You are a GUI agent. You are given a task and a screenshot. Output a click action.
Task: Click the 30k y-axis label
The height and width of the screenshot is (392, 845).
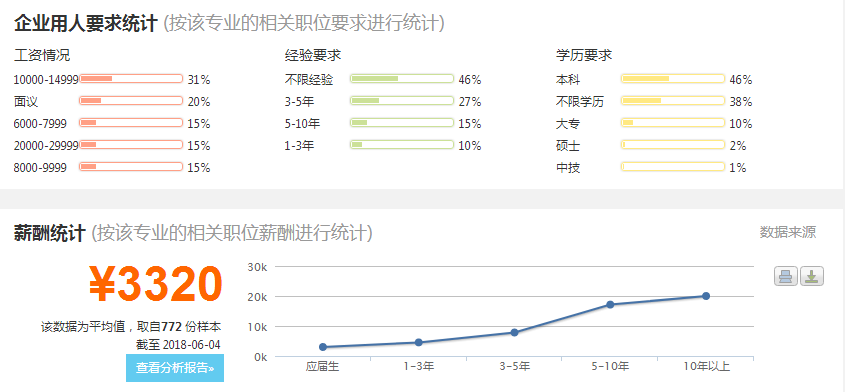coord(257,266)
